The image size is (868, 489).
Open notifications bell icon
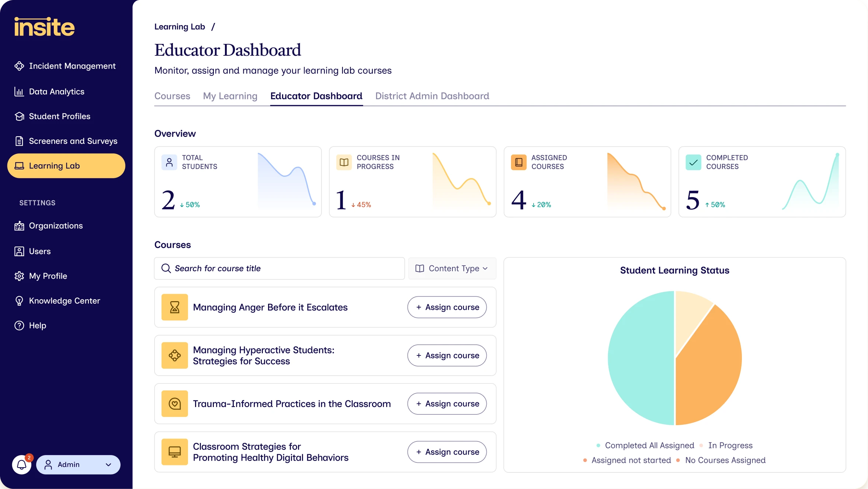pos(22,465)
